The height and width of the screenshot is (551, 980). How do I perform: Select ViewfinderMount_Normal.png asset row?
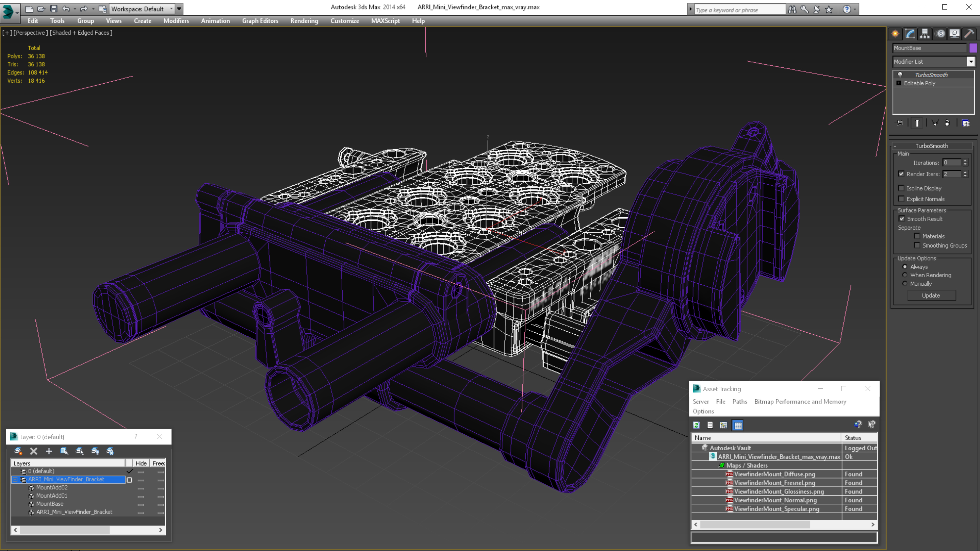coord(784,500)
